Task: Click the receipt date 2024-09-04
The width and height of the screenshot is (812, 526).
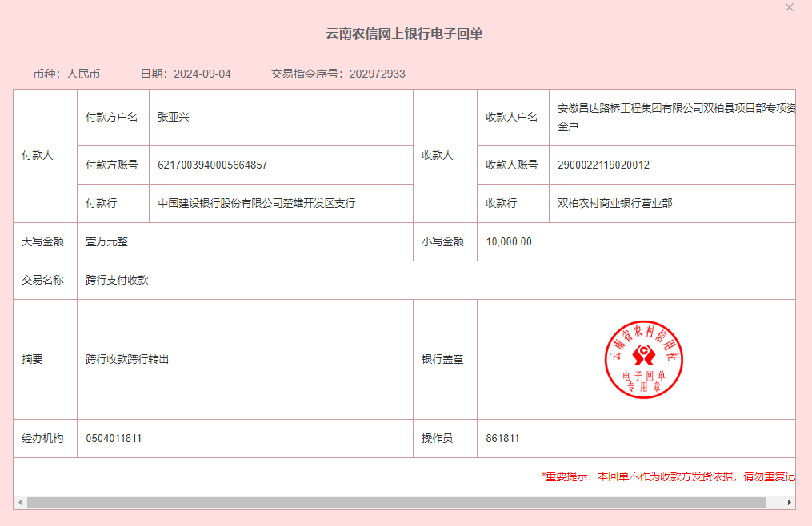Action: coord(202,74)
